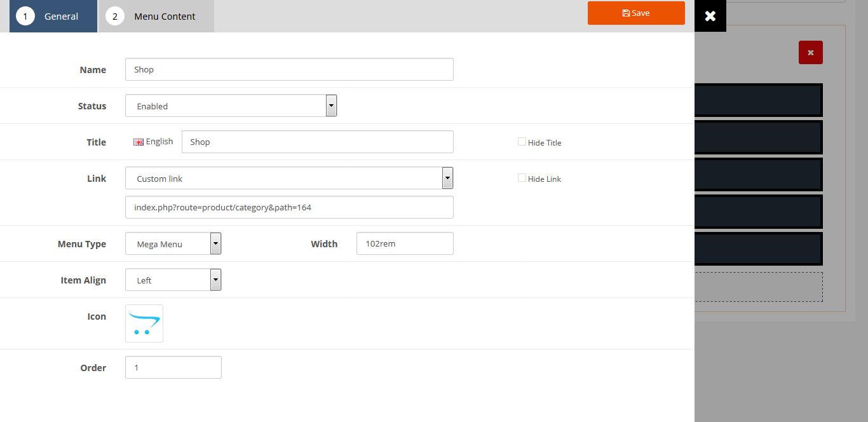868x422 pixels.
Task: Click the English title input field
Action: [x=317, y=142]
